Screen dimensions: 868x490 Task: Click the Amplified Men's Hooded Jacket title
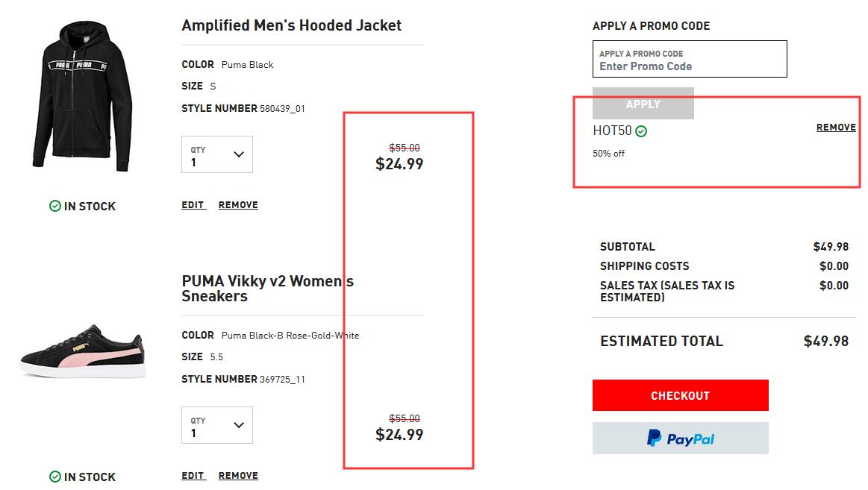291,25
